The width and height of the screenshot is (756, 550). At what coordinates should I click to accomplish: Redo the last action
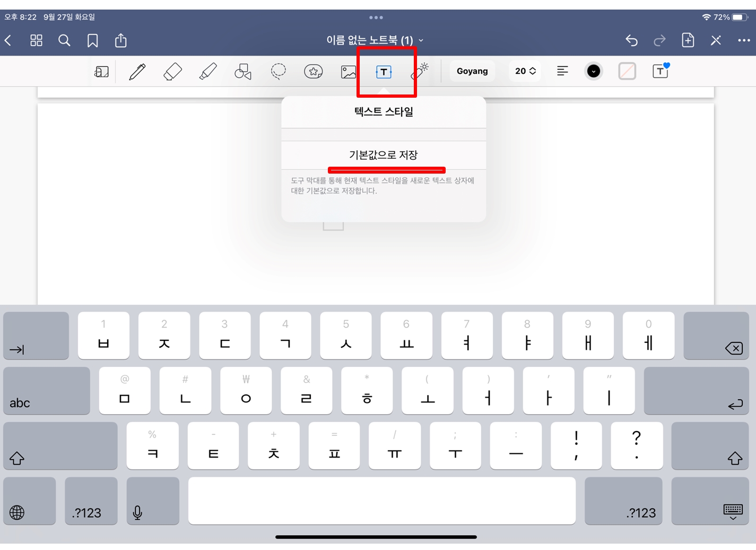tap(659, 40)
